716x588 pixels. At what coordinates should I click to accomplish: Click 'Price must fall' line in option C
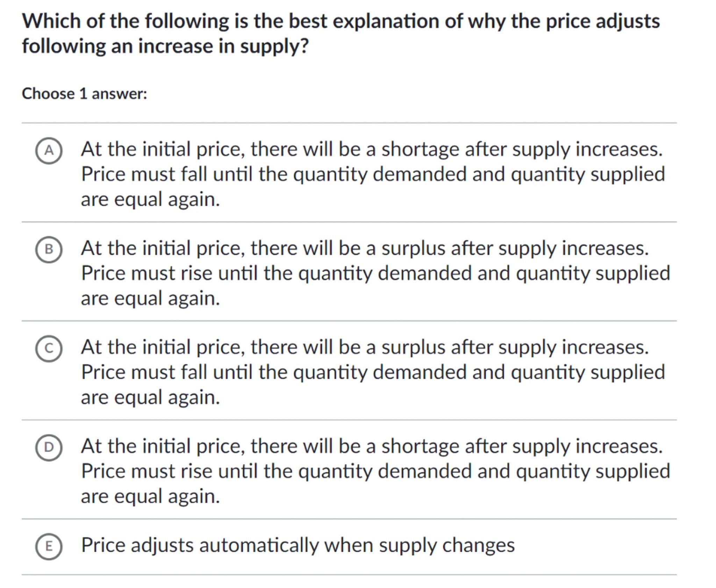coord(373,372)
